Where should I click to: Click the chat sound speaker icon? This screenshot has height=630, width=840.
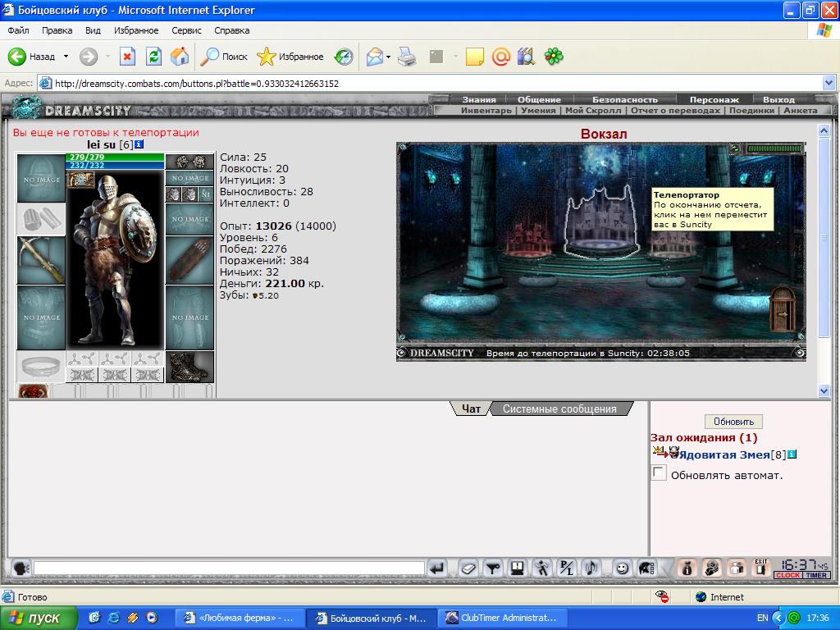(x=591, y=568)
